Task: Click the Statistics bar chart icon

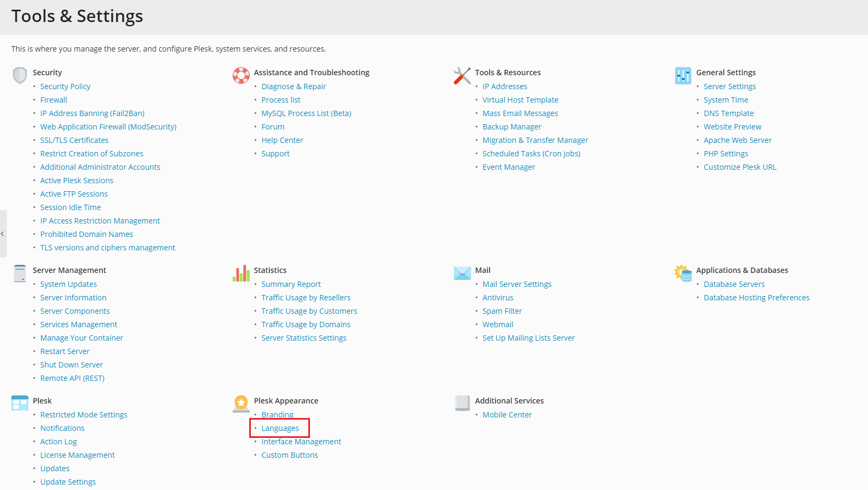Action: (x=241, y=273)
